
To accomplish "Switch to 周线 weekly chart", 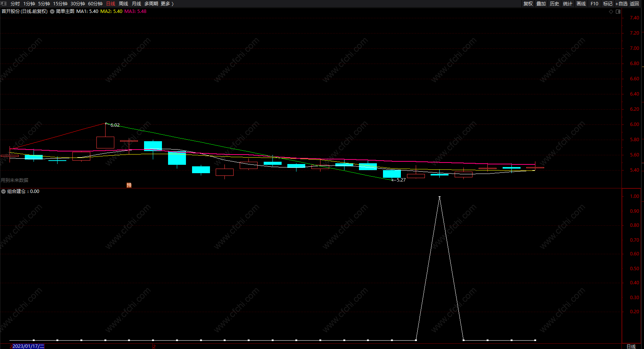I will (123, 3).
